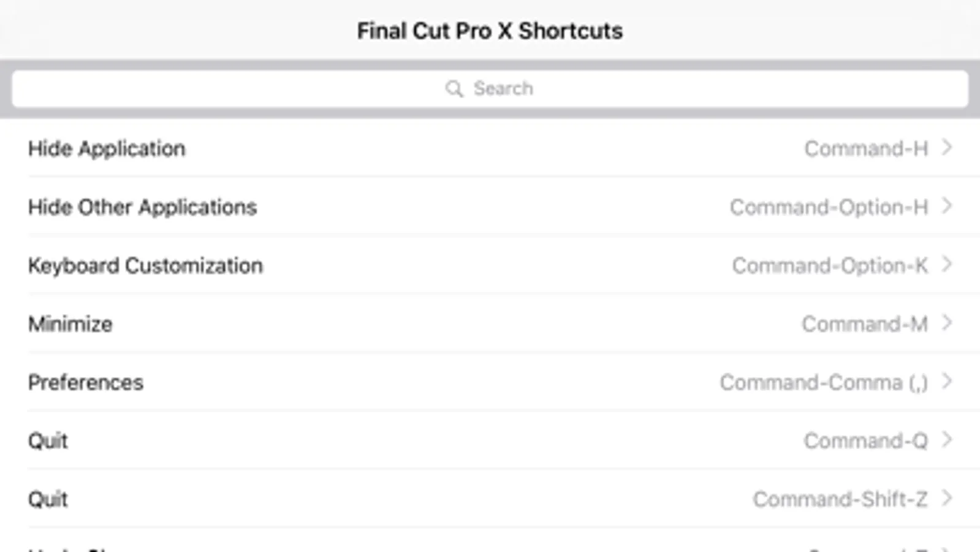Click the Command-Comma shortcut text
This screenshot has width=980, height=552.
pos(824,382)
